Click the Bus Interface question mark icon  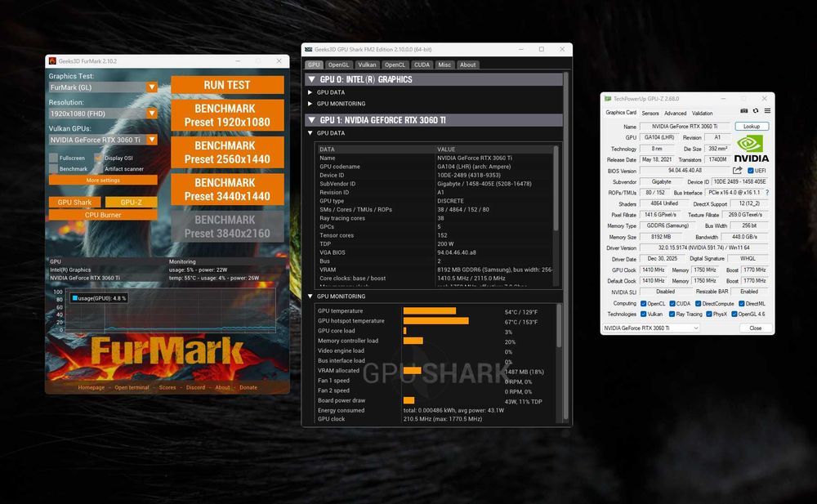pyautogui.click(x=767, y=192)
